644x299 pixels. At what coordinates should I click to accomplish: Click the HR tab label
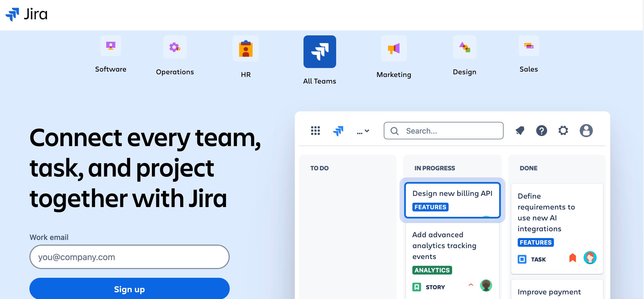click(x=246, y=75)
